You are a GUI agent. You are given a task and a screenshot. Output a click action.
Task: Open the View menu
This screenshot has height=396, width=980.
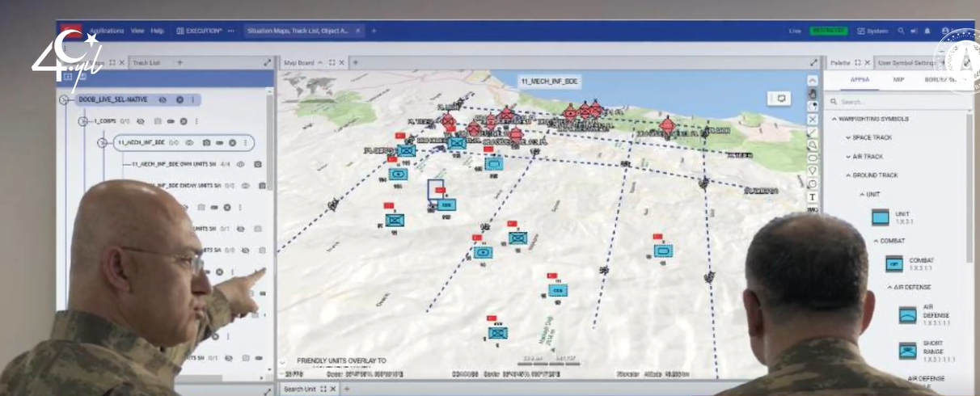[x=137, y=31]
